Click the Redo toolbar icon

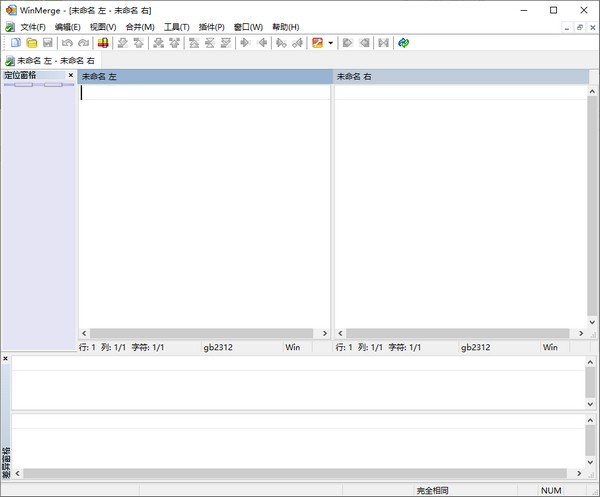click(83, 43)
